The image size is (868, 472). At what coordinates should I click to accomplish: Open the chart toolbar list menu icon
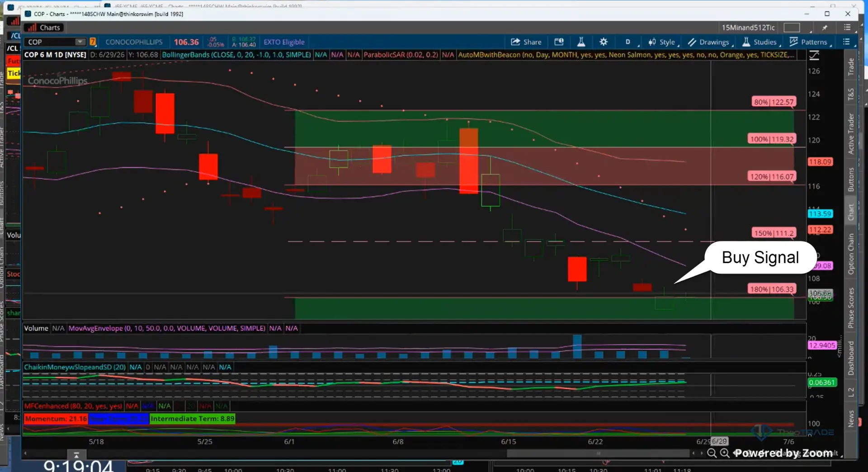(847, 42)
